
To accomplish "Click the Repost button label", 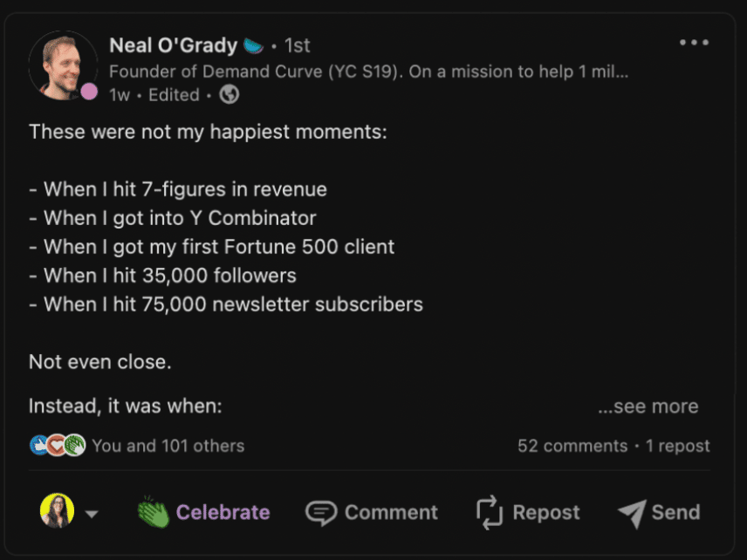I will 546,513.
